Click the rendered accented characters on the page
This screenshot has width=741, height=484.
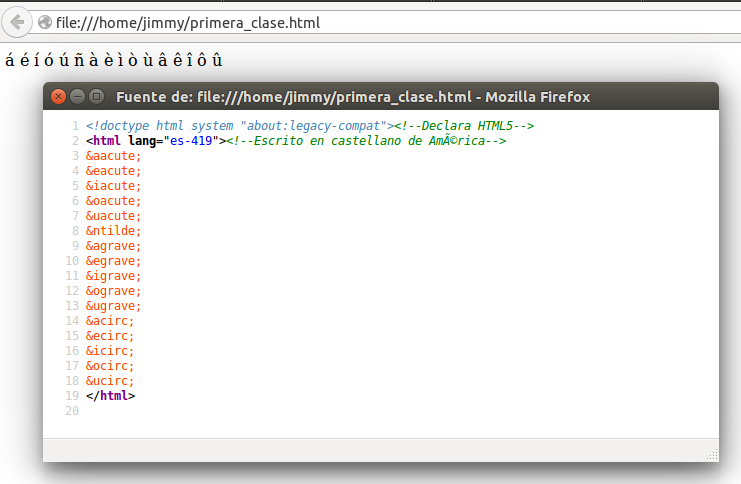click(x=114, y=59)
